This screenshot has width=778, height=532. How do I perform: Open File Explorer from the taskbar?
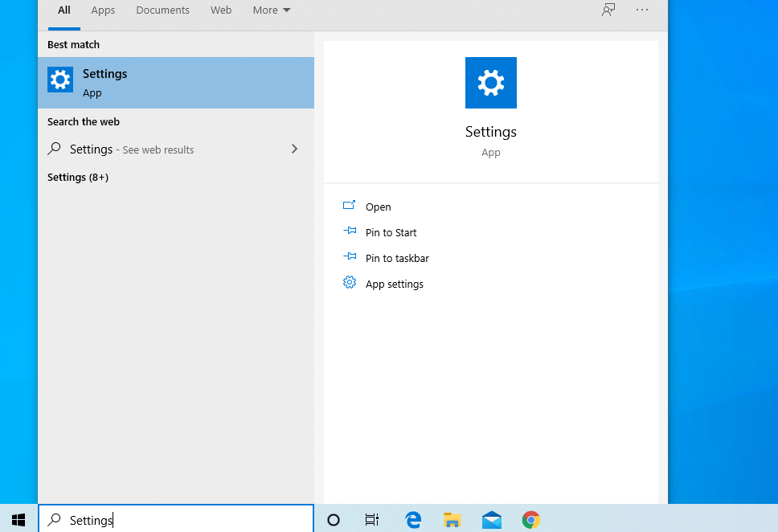(452, 520)
